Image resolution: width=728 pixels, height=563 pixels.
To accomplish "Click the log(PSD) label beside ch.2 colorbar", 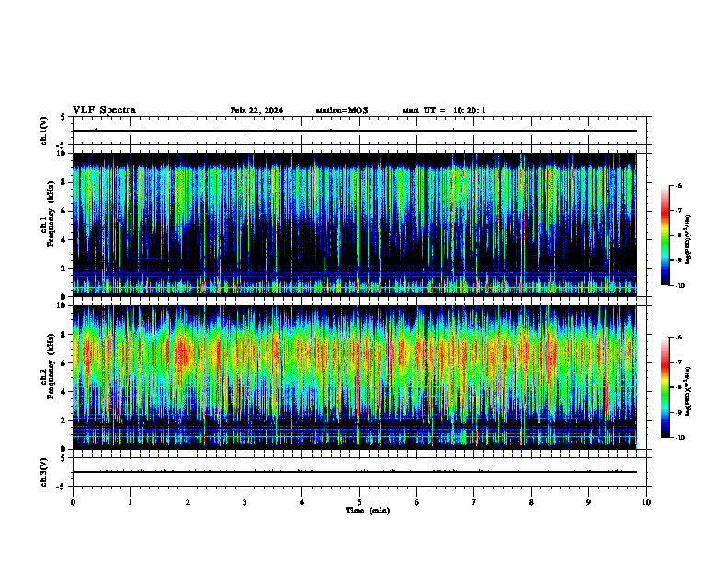I will tap(688, 392).
